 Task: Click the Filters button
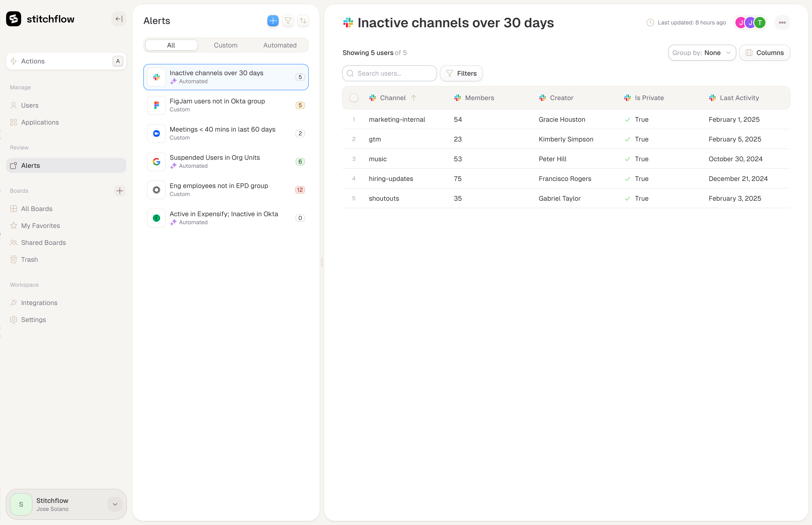click(461, 73)
